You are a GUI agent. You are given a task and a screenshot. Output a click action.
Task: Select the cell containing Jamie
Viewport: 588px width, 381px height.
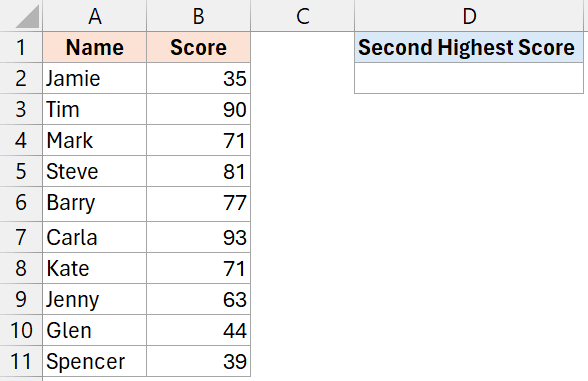94,78
